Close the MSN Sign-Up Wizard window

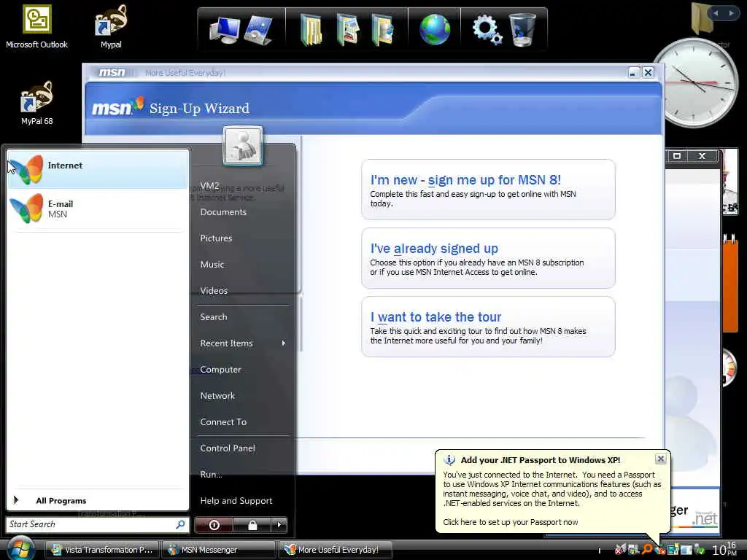648,72
